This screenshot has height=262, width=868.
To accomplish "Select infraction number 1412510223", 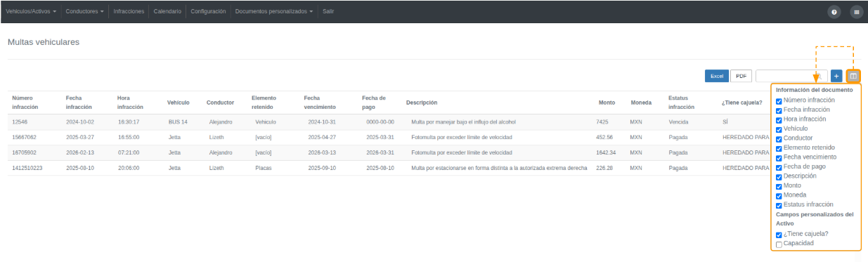I will pos(27,168).
